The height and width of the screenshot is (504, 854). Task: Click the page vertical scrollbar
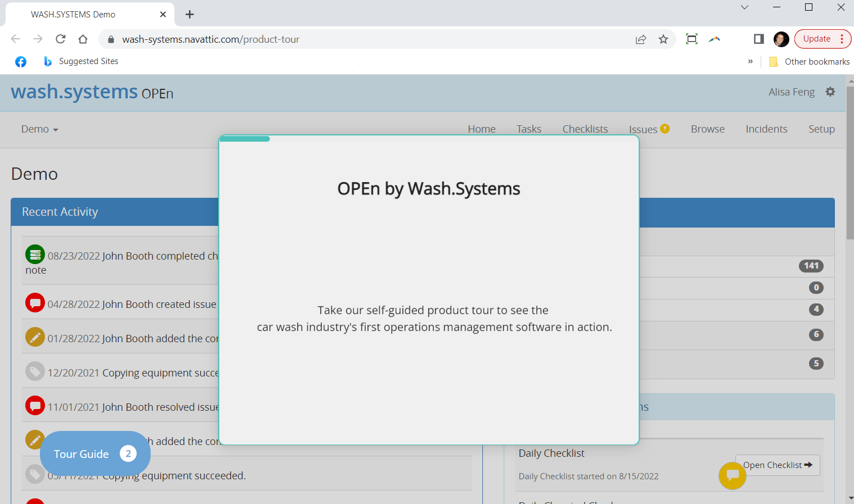click(850, 163)
